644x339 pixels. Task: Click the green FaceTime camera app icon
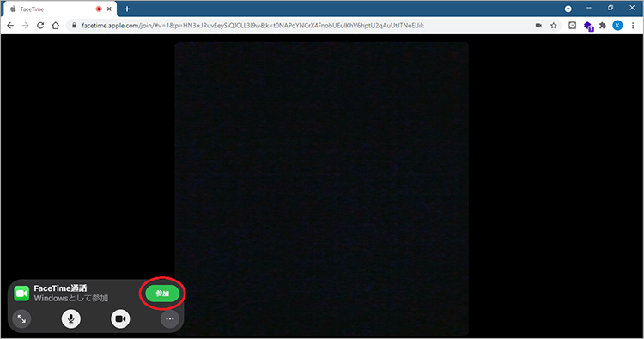pos(21,294)
